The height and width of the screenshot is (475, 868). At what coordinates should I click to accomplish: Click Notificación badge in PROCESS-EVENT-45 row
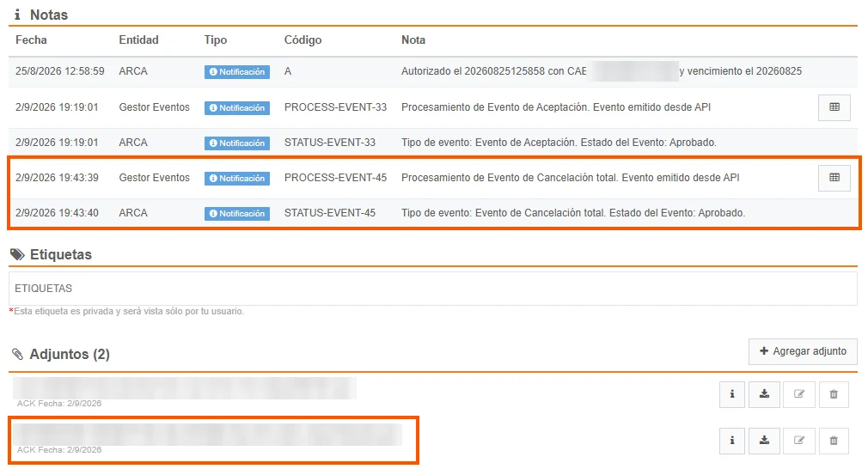click(x=237, y=179)
